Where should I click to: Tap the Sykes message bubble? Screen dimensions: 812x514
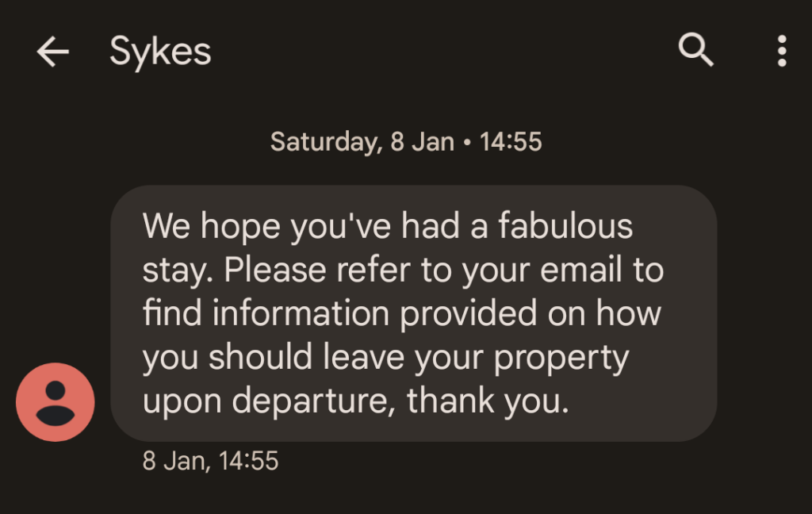pyautogui.click(x=413, y=313)
